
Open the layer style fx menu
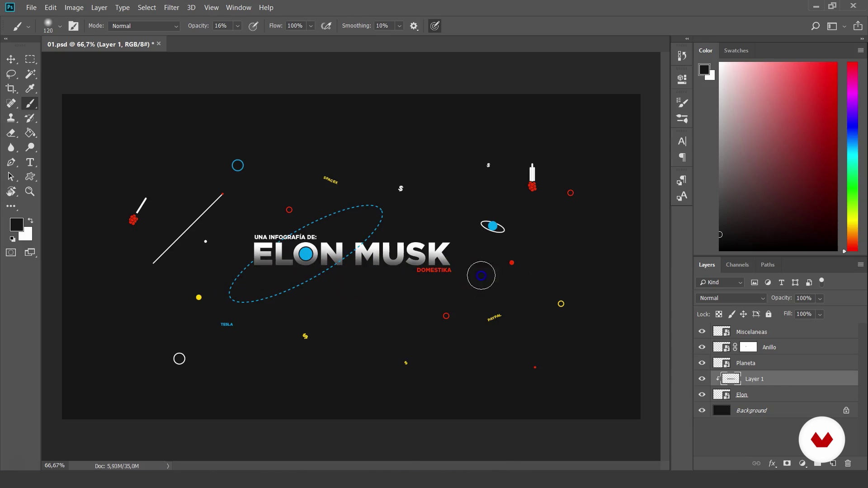pos(772,463)
